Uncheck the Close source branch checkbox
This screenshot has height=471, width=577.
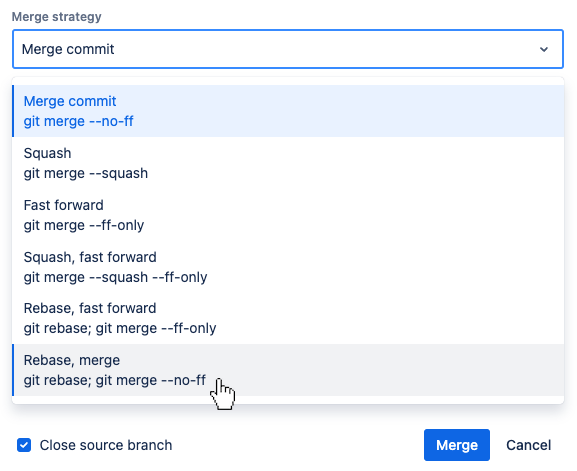click(x=24, y=445)
